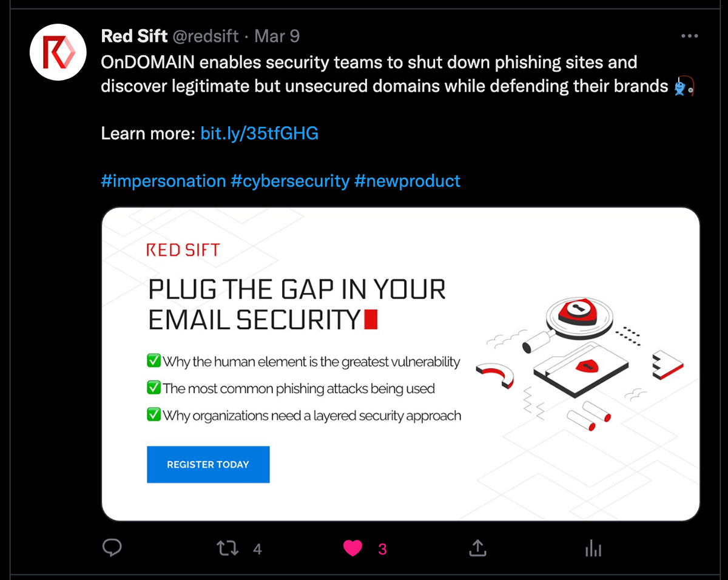
Task: Click the RED SIFT logo in card
Action: coord(183,250)
